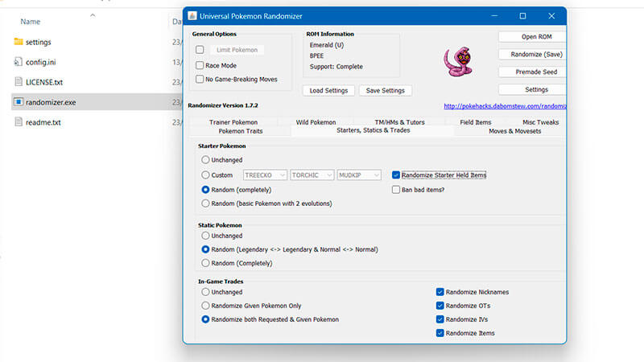
Task: Open the TM/HMs & Tutors tab
Action: click(x=399, y=122)
